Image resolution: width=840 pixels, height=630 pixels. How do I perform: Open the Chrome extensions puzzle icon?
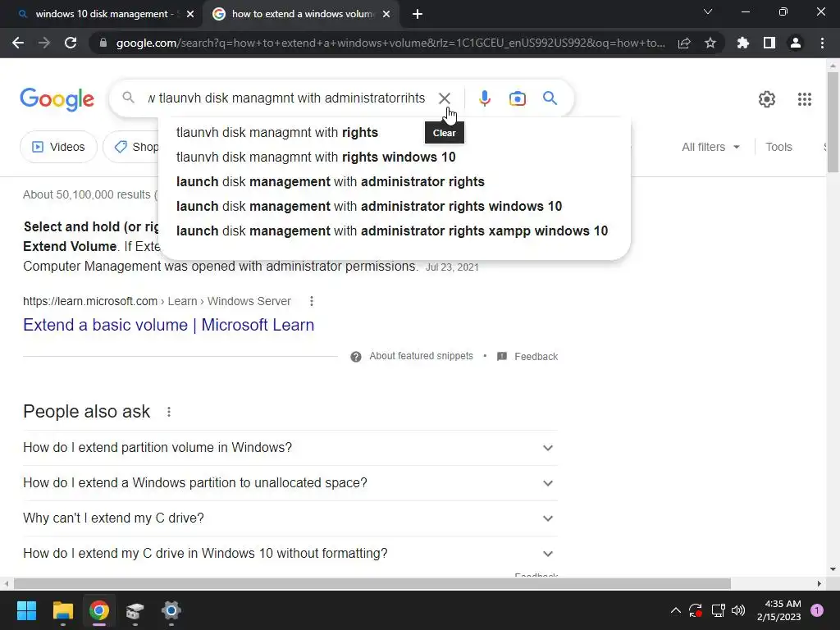point(742,43)
